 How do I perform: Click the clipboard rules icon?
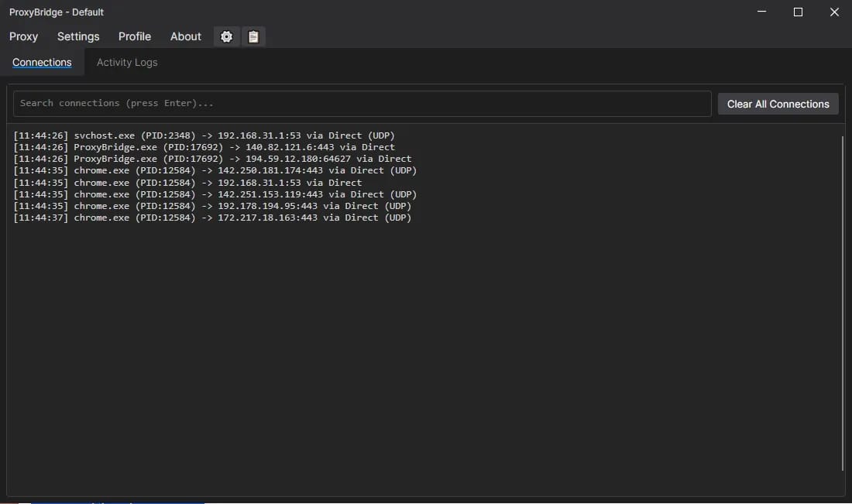pyautogui.click(x=253, y=36)
